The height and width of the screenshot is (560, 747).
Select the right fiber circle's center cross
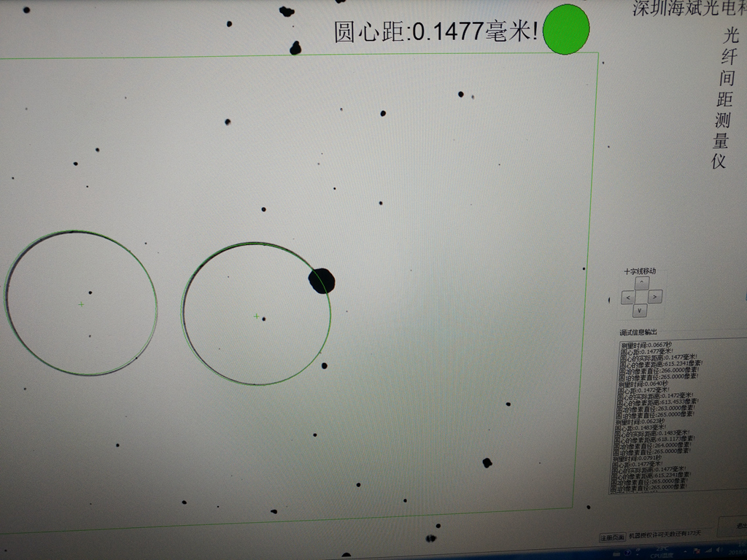pyautogui.click(x=256, y=316)
